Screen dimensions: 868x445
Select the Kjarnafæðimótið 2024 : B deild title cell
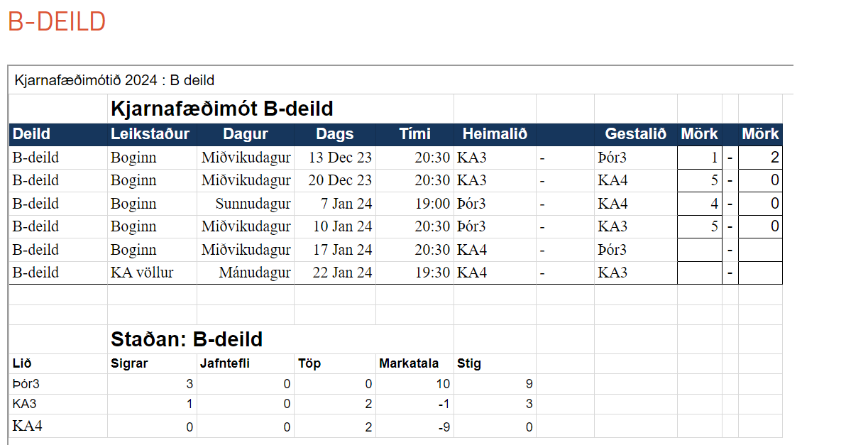[114, 80]
